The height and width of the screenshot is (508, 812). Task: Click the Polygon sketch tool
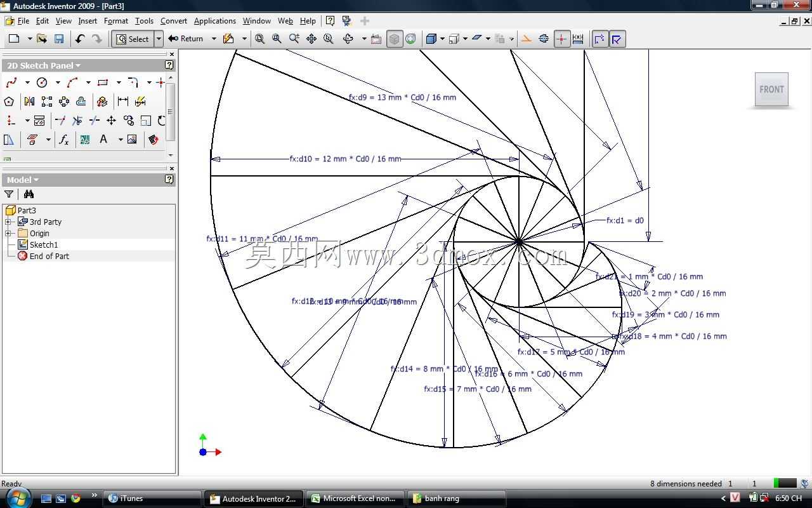click(x=9, y=102)
